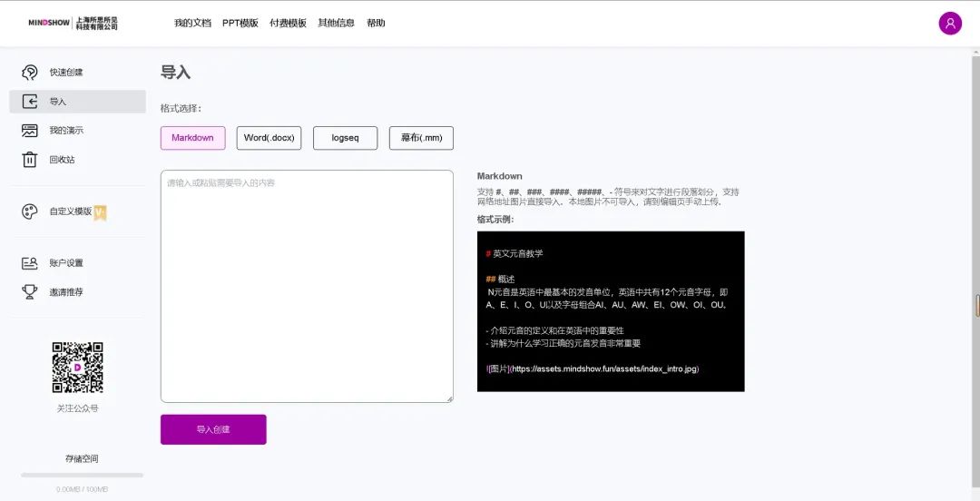The image size is (980, 501).
Task: Click the storage space usage bar
Action: pyautogui.click(x=82, y=475)
